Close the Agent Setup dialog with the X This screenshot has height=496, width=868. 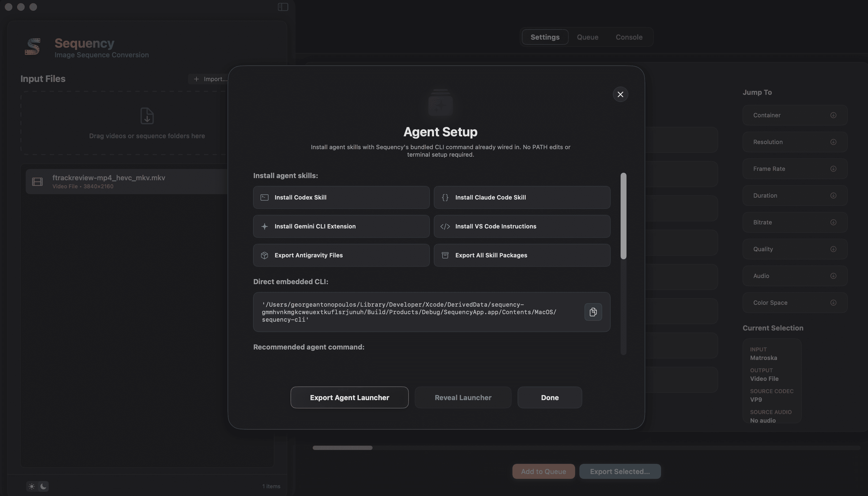(x=620, y=94)
